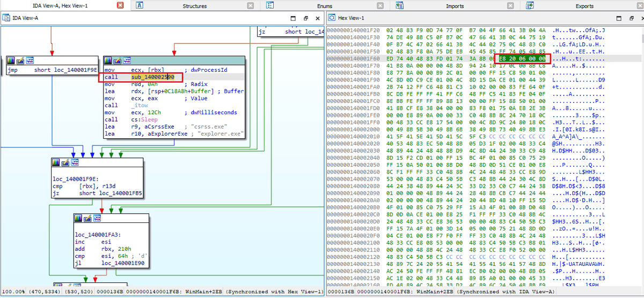The width and height of the screenshot is (644, 298).
Task: Click the 'cmp [rbx], r13d' instruction
Action: tap(84, 187)
